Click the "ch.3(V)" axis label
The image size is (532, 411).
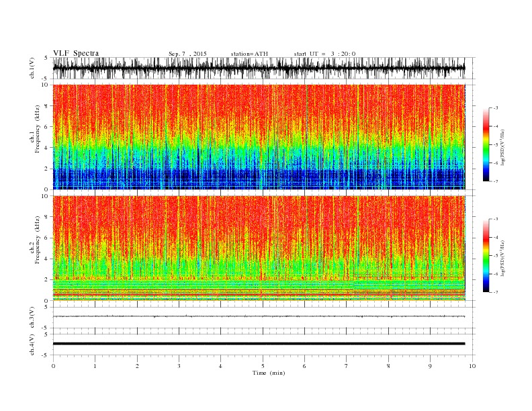coord(32,318)
